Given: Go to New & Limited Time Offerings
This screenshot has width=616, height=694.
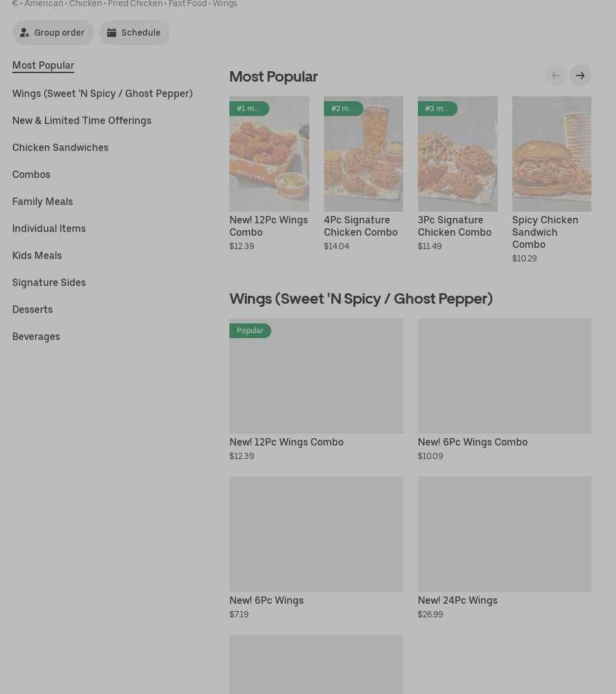Looking at the screenshot, I should (82, 120).
